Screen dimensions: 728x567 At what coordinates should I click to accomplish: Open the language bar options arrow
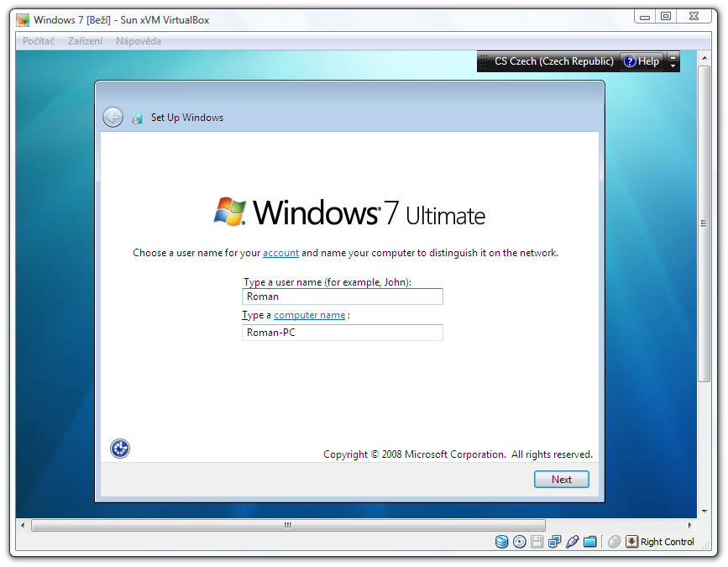pos(673,66)
